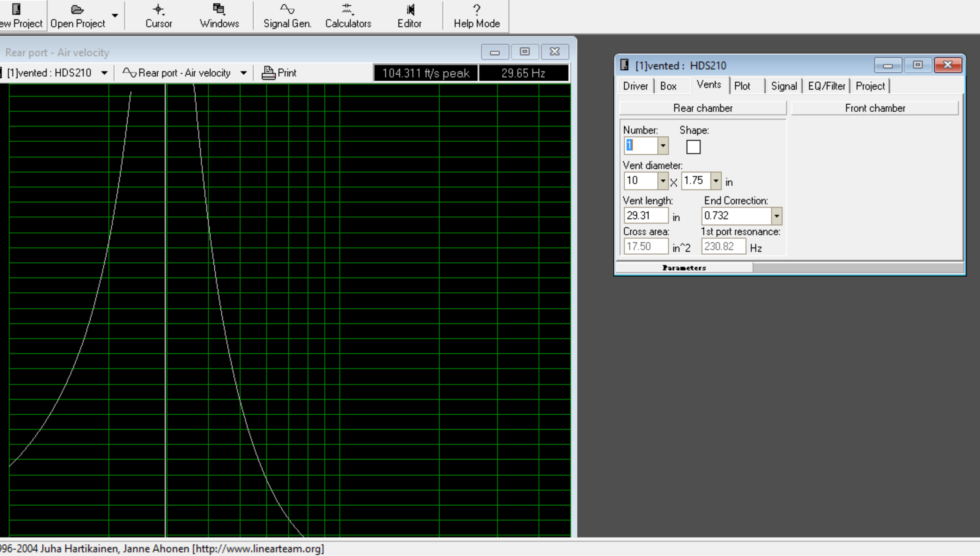This screenshot has width=980, height=556.
Task: Open the Project tab
Action: click(870, 86)
